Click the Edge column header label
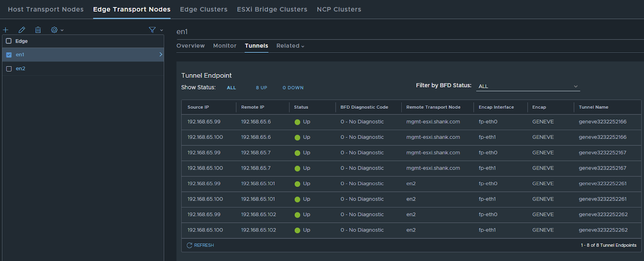Viewport: 644px width, 261px height. coord(21,41)
